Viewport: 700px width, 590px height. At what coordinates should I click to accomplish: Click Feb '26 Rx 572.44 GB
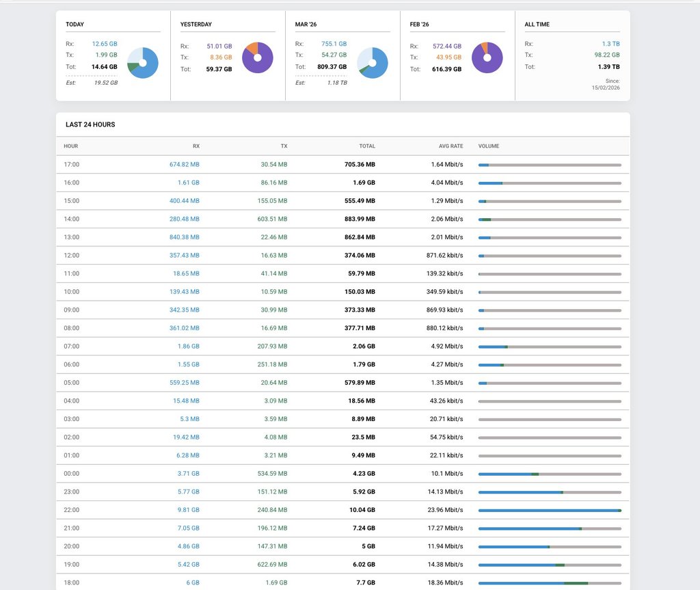(x=447, y=46)
